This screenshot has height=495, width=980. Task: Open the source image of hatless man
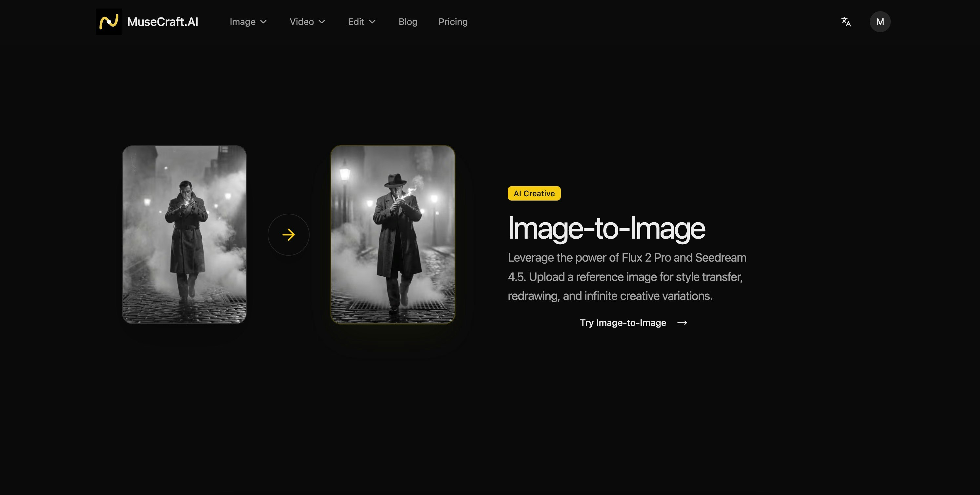click(x=184, y=235)
